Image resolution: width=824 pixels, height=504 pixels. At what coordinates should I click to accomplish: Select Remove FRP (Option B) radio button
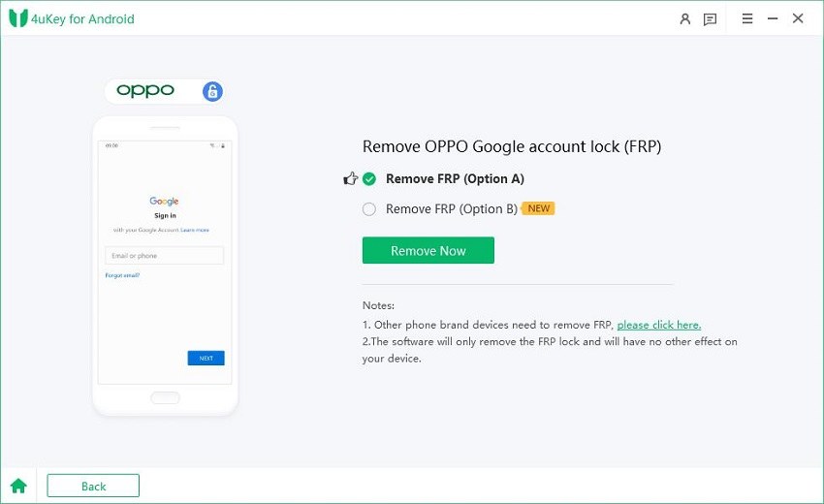pyautogui.click(x=369, y=208)
